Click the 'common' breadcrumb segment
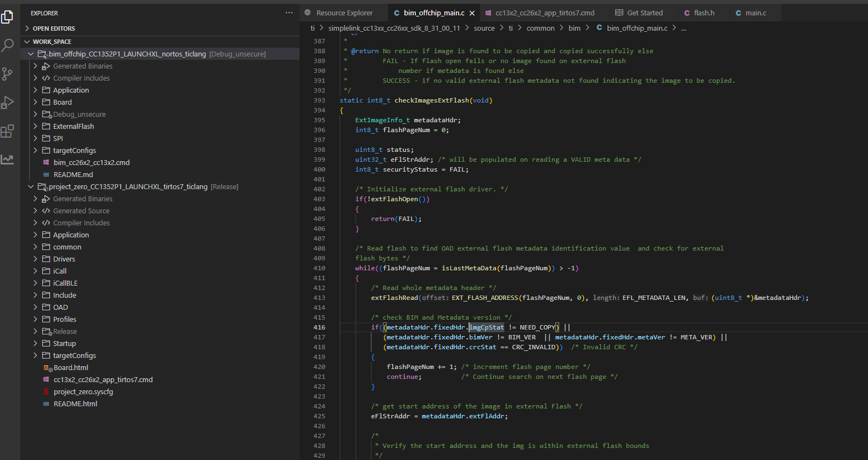868x460 pixels. [x=540, y=29]
